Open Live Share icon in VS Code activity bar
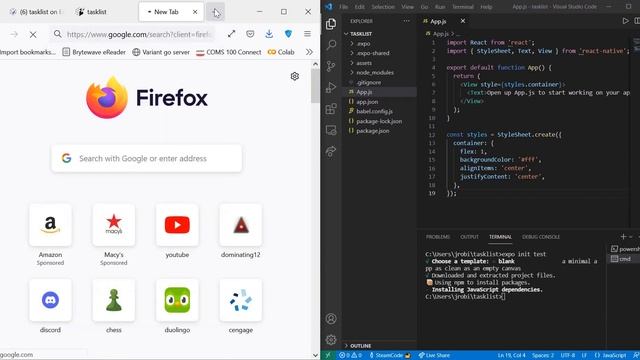Viewport: 640px width, 360px height. [x=331, y=151]
